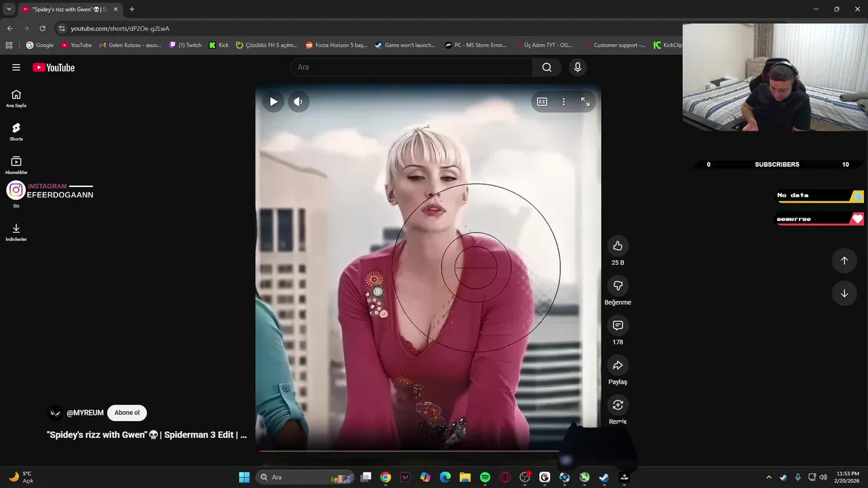
Task: Open the weather widget showing 5°C
Action: tap(20, 477)
